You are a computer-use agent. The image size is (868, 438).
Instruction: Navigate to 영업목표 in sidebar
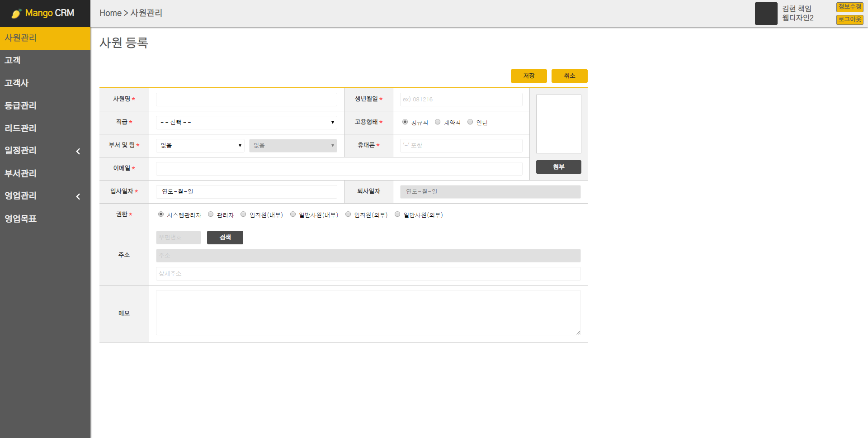pos(20,219)
